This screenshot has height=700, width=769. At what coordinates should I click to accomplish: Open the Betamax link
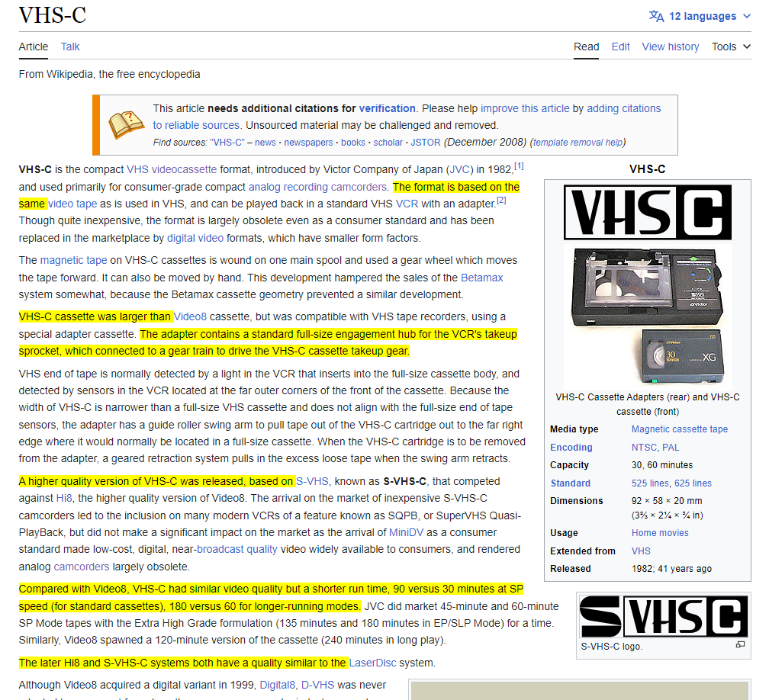point(481,278)
